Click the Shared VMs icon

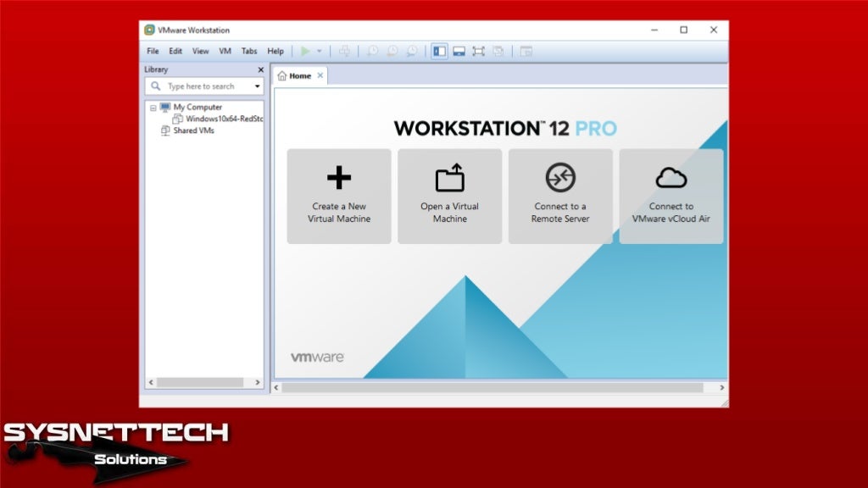(x=165, y=130)
